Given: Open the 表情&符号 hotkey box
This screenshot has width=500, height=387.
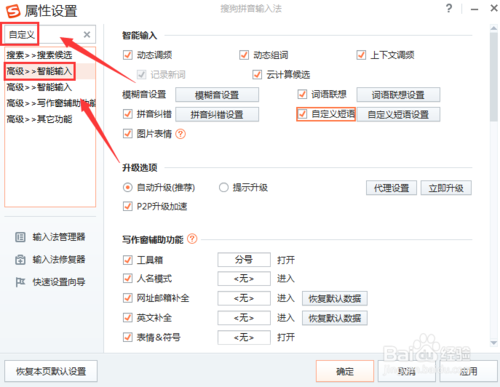Looking at the screenshot, I should point(244,337).
